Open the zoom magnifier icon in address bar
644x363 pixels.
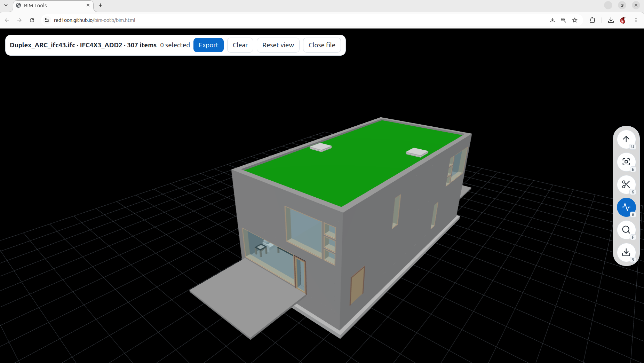pos(563,20)
